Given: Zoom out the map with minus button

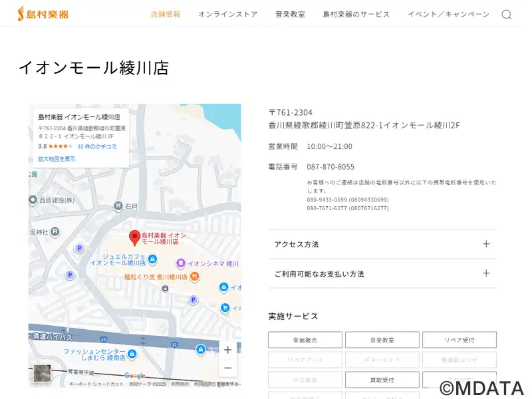Looking at the screenshot, I should tap(228, 368).
